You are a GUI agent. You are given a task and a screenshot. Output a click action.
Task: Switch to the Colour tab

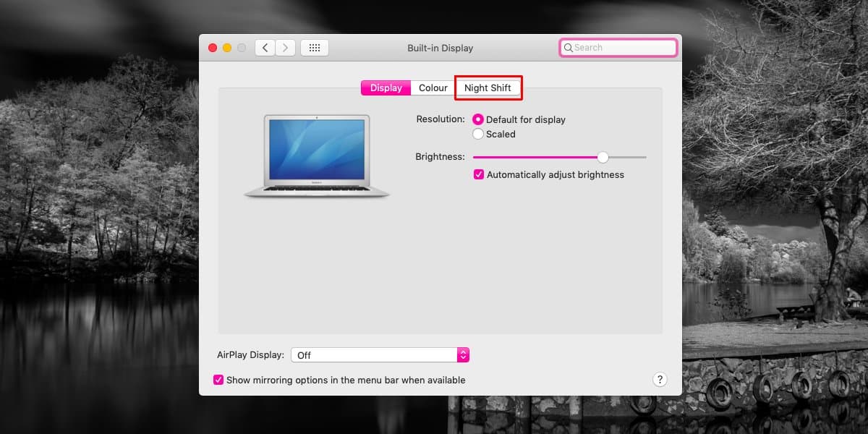point(433,88)
